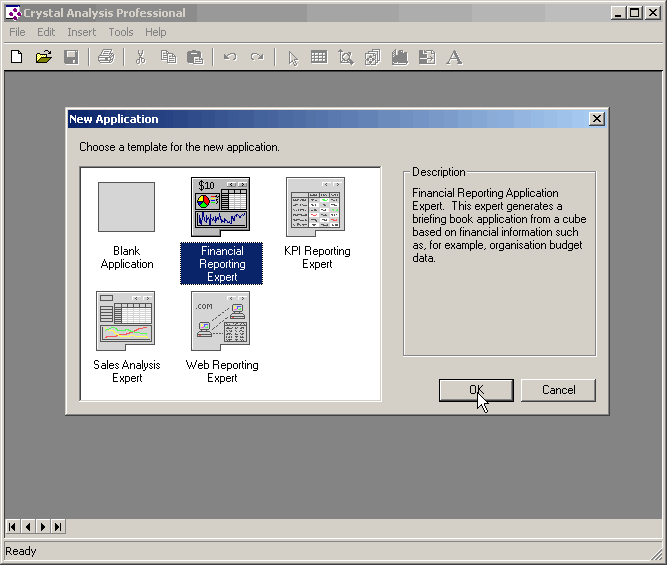Open the Edit menu
The width and height of the screenshot is (667, 565).
pyautogui.click(x=46, y=32)
